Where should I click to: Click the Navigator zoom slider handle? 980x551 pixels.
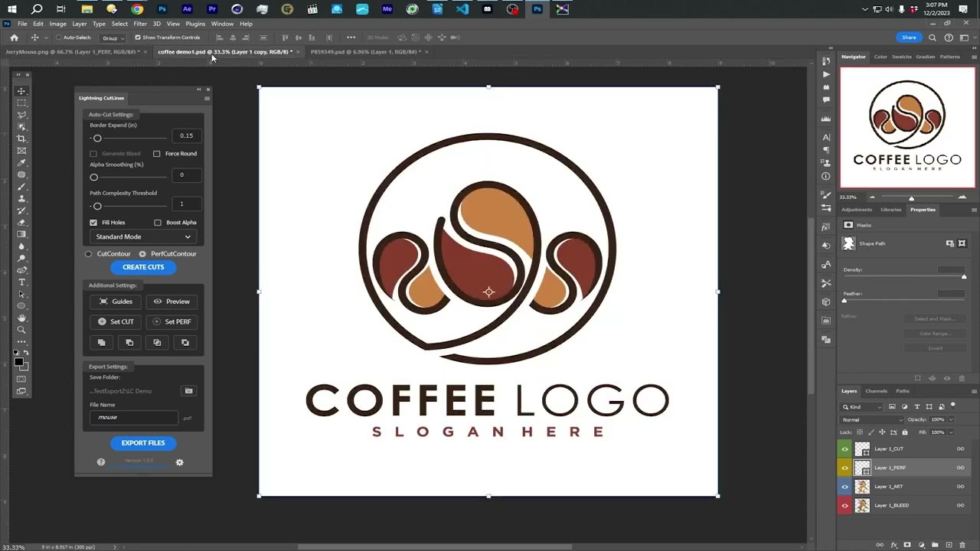click(x=911, y=198)
